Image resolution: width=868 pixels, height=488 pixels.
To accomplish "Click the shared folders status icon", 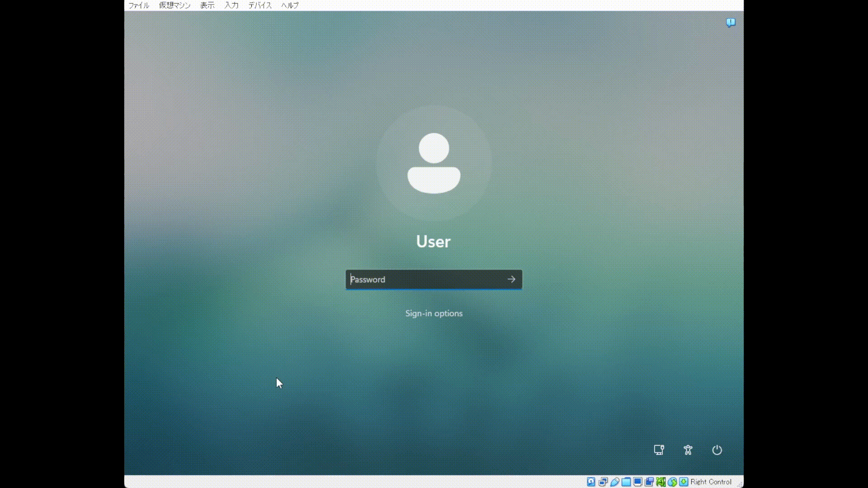I will pos(626,482).
